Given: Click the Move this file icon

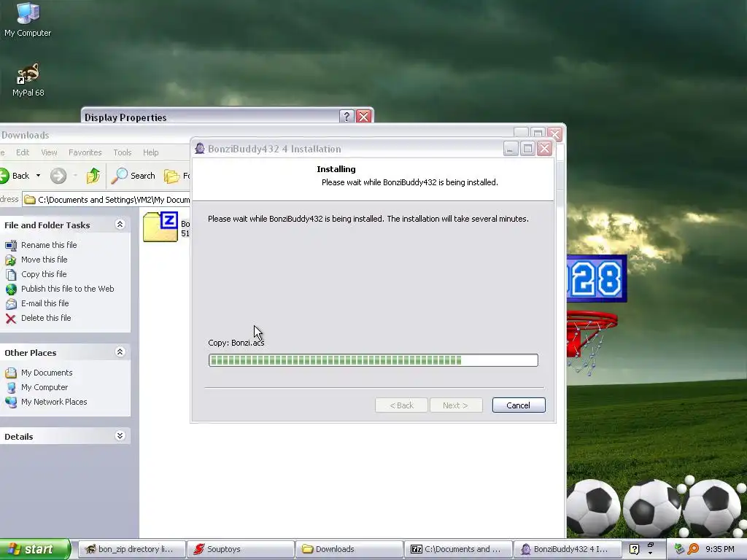Looking at the screenshot, I should [x=11, y=260].
